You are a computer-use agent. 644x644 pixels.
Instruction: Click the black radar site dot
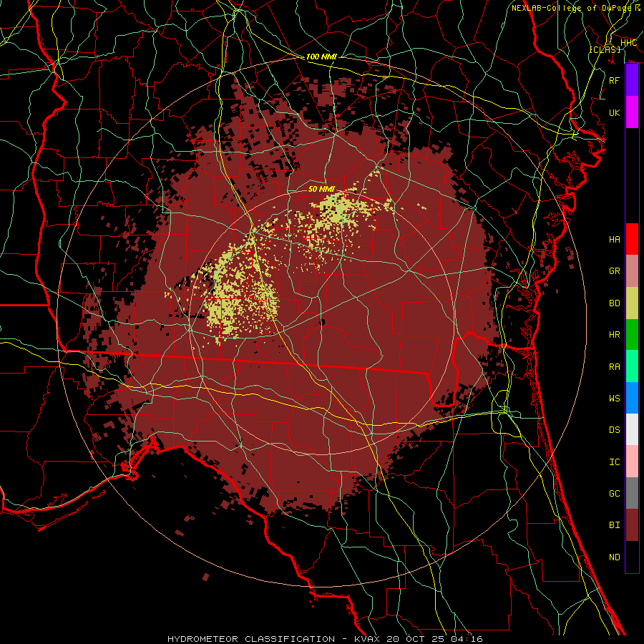tap(323, 323)
